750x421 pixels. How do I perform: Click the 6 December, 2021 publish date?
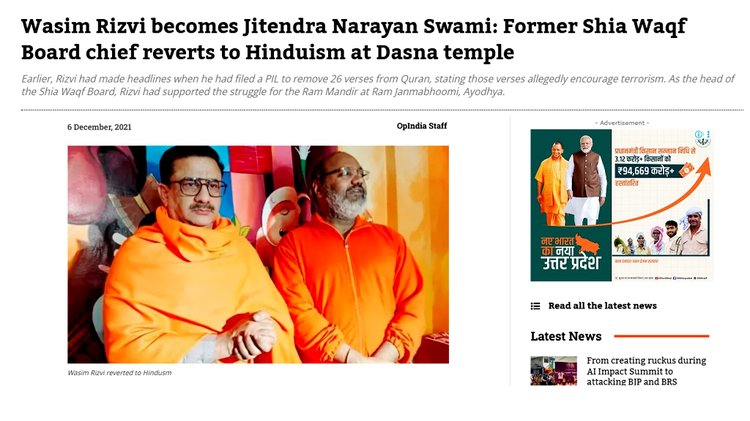(x=99, y=127)
